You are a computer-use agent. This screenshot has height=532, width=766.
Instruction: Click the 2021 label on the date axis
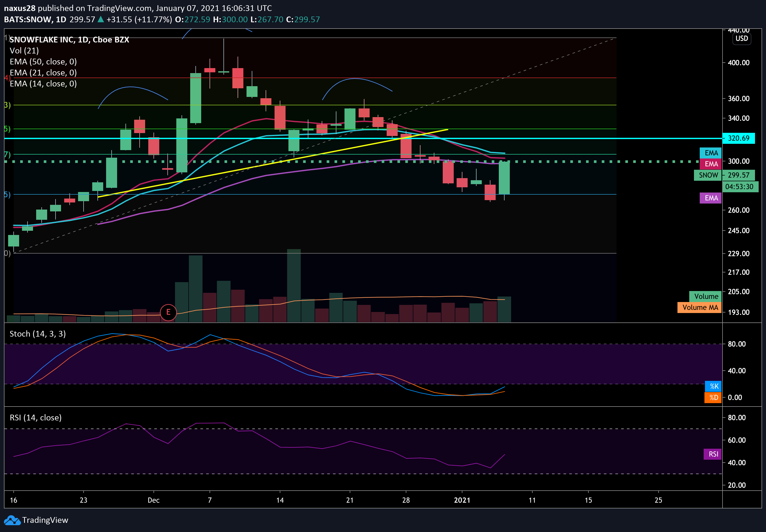(x=462, y=500)
